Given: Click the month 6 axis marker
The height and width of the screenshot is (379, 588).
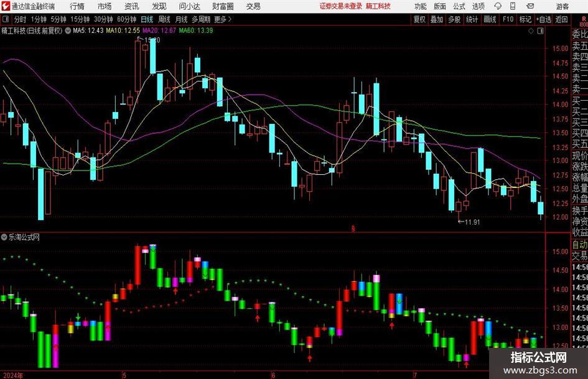Looking at the screenshot, I should (x=273, y=375).
